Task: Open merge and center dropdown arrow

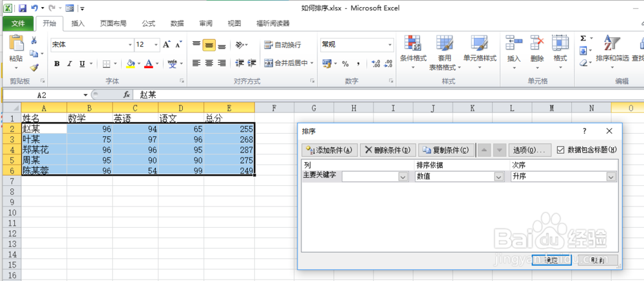Action: [312, 63]
